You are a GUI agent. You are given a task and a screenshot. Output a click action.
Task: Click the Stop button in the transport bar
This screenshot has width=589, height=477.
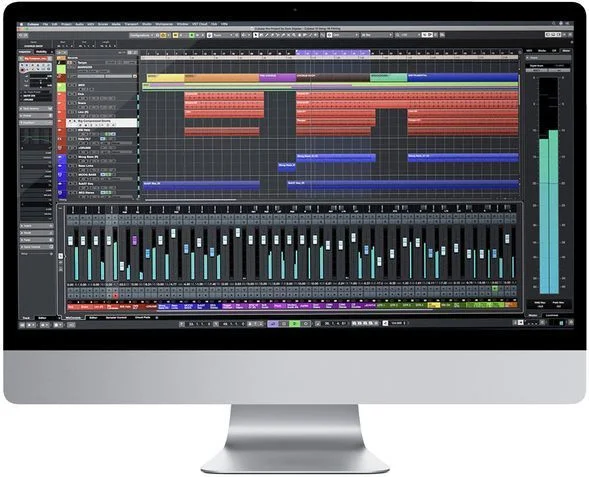[x=284, y=323]
